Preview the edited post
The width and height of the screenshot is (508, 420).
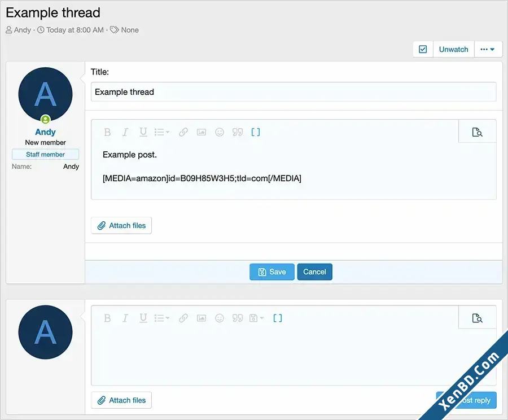[x=477, y=132]
